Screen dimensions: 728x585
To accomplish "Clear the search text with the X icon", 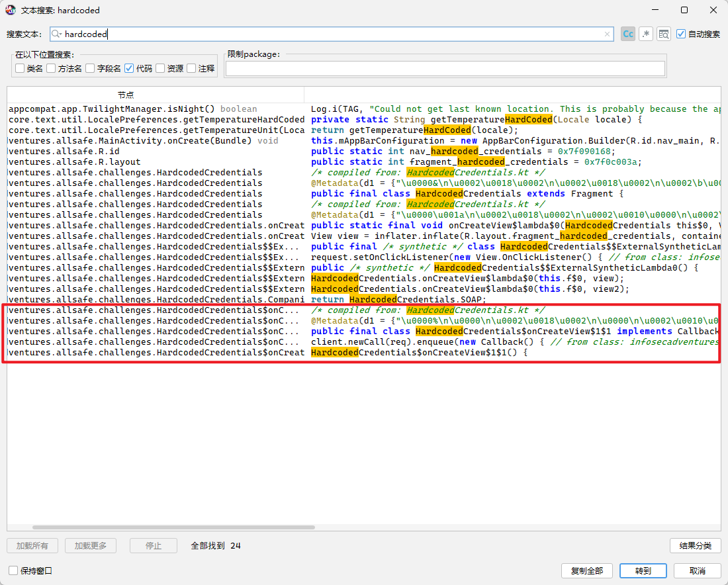I will pos(607,34).
